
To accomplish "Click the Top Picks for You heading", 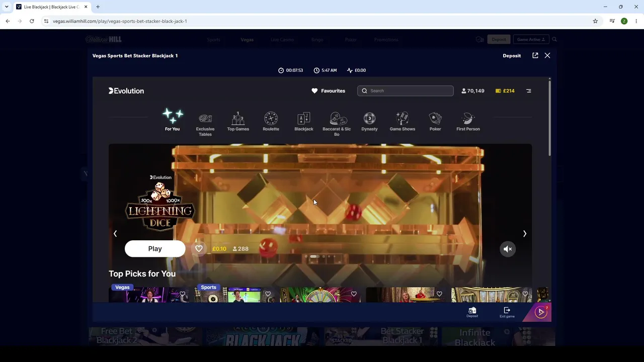I will tap(142, 274).
